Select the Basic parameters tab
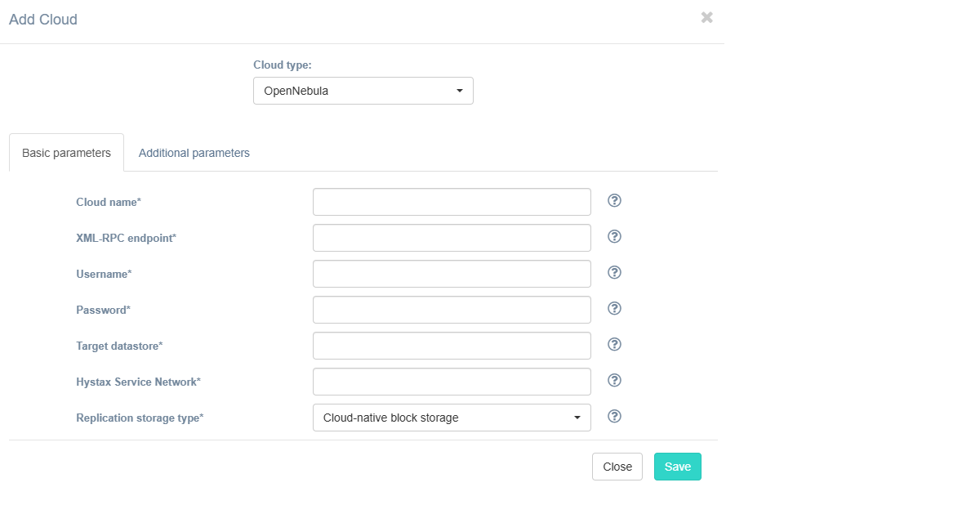The width and height of the screenshot is (980, 505). point(66,153)
